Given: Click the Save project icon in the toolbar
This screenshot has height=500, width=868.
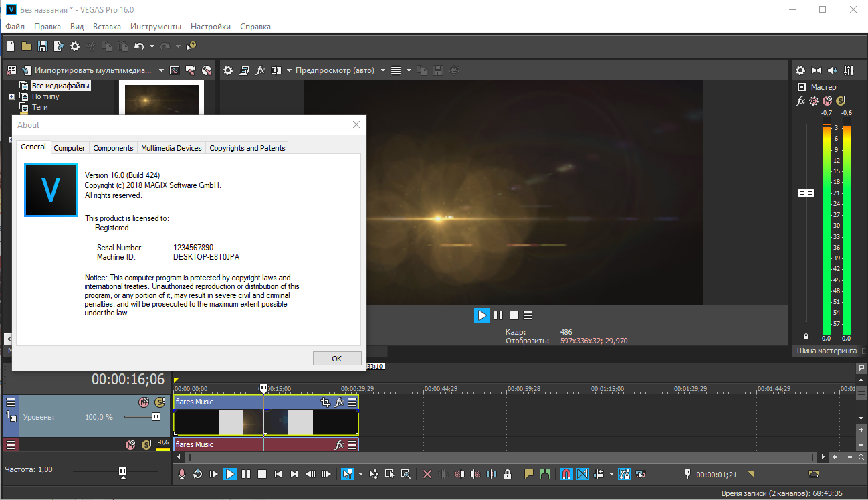Looking at the screenshot, I should [43, 46].
